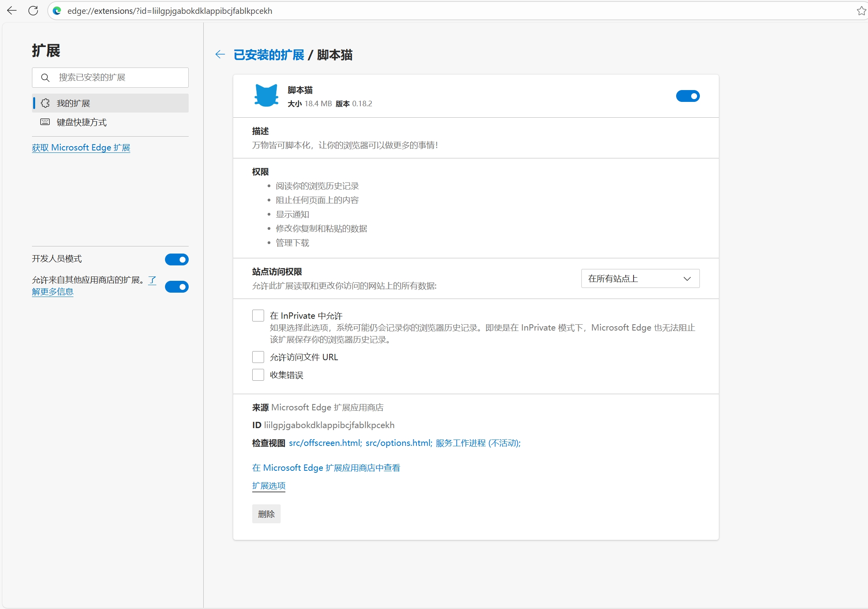Viewport: 868px width, 609px height.
Task: Click the browser back arrow button
Action: pos(12,11)
